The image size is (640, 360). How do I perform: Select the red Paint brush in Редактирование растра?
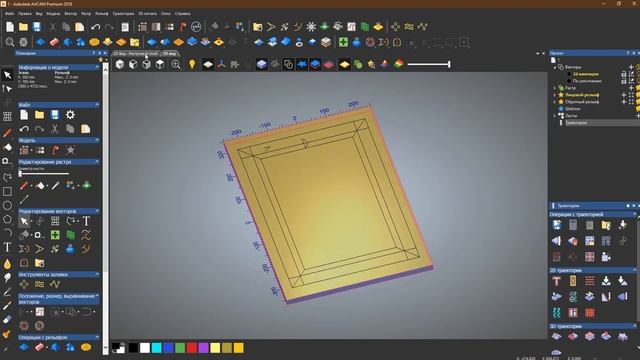[x=24, y=186]
